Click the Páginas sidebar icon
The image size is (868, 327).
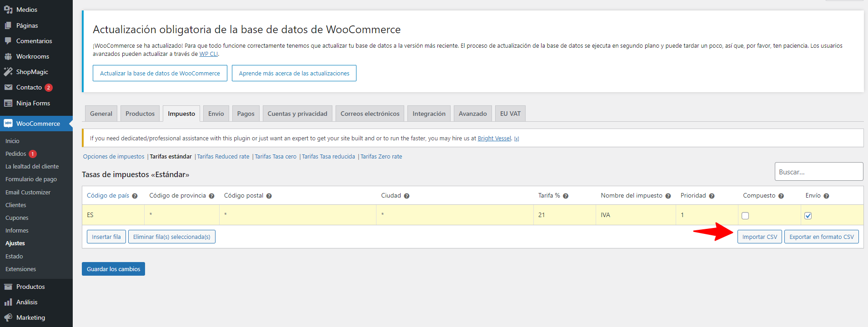(8, 25)
